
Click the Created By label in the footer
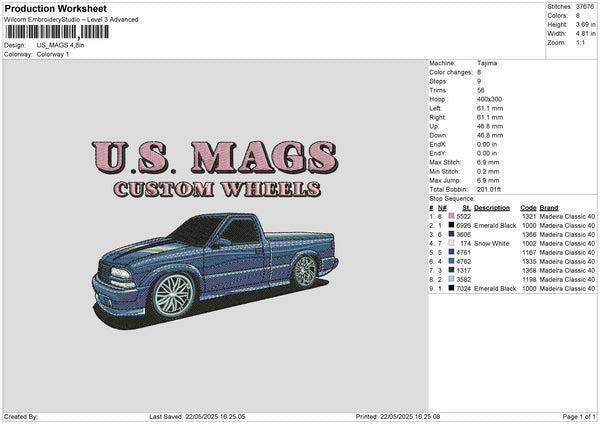(21, 417)
